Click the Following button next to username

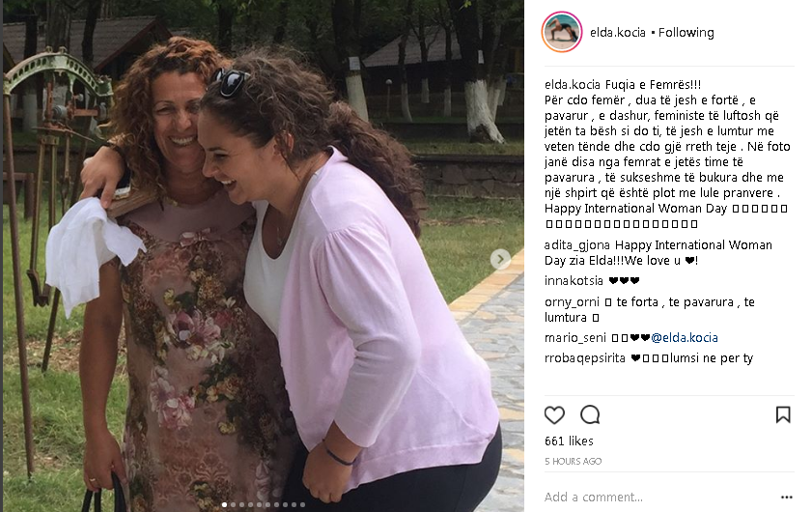pos(686,33)
